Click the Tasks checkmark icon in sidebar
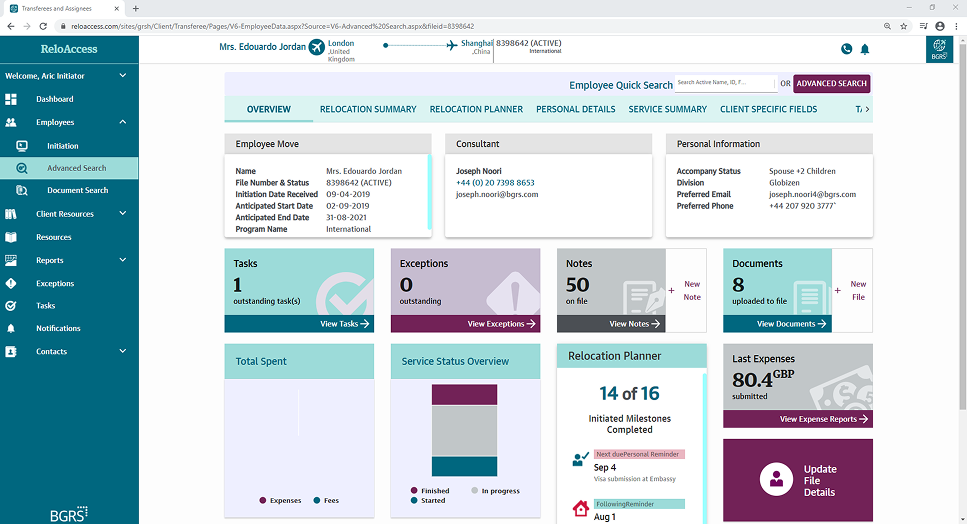This screenshot has width=967, height=524. tap(11, 305)
